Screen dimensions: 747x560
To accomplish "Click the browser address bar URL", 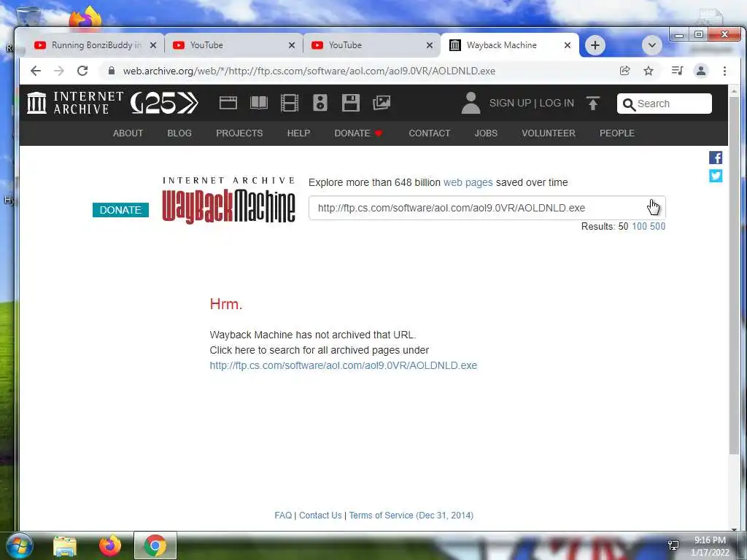I will pyautogui.click(x=309, y=71).
